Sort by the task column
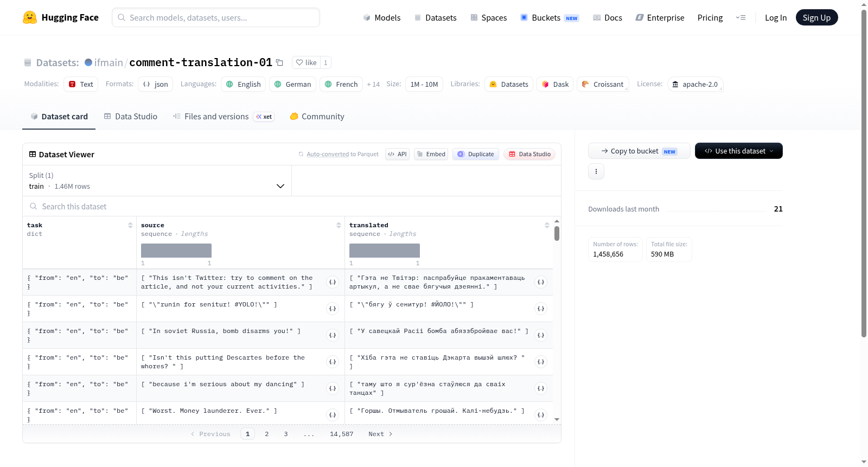This screenshot has height=467, width=868. [x=130, y=225]
